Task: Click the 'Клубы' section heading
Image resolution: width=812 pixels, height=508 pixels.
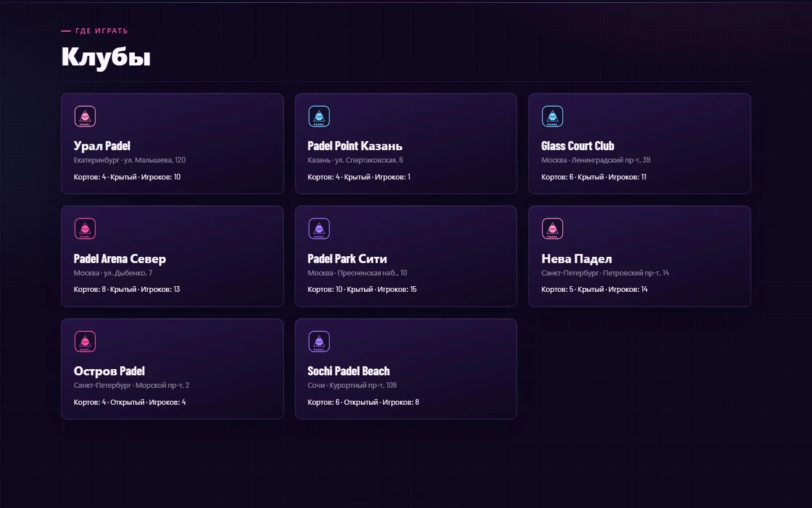Action: click(106, 57)
